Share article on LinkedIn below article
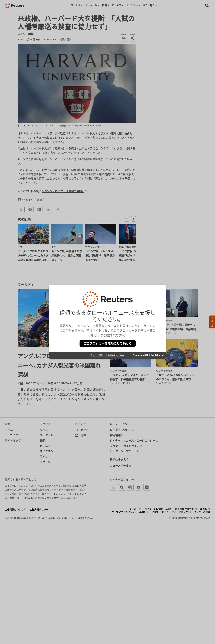Viewport: 215px width, 644px height. pyautogui.click(x=39, y=209)
